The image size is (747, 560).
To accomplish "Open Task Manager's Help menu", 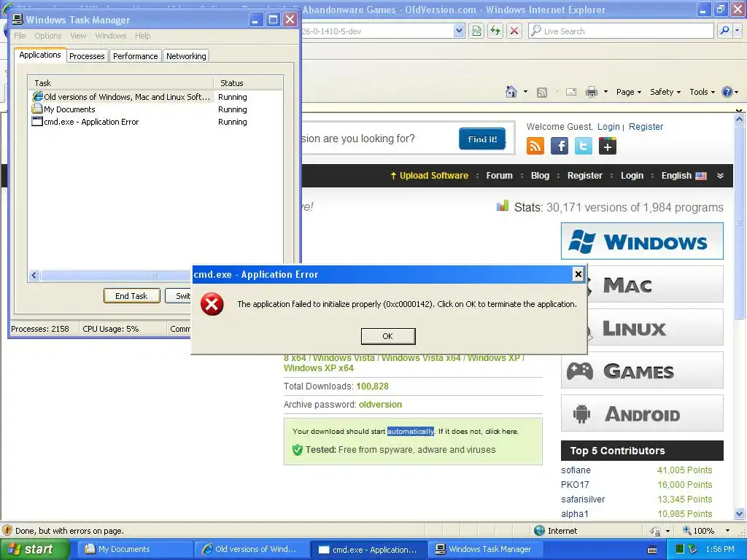I will (142, 36).
